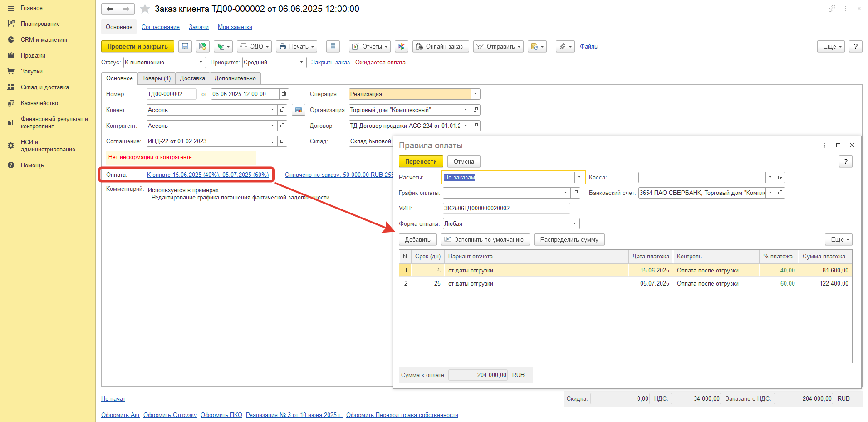Expand the Операция Реализация dropdown
This screenshot has width=868, height=422.
[476, 94]
